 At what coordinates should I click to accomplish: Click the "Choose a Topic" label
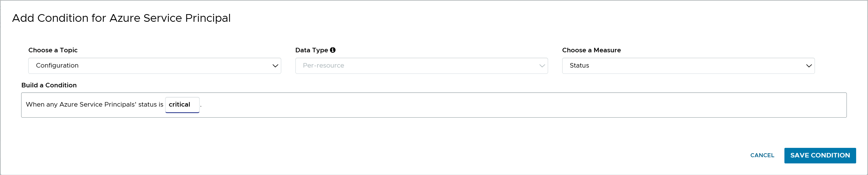(53, 50)
